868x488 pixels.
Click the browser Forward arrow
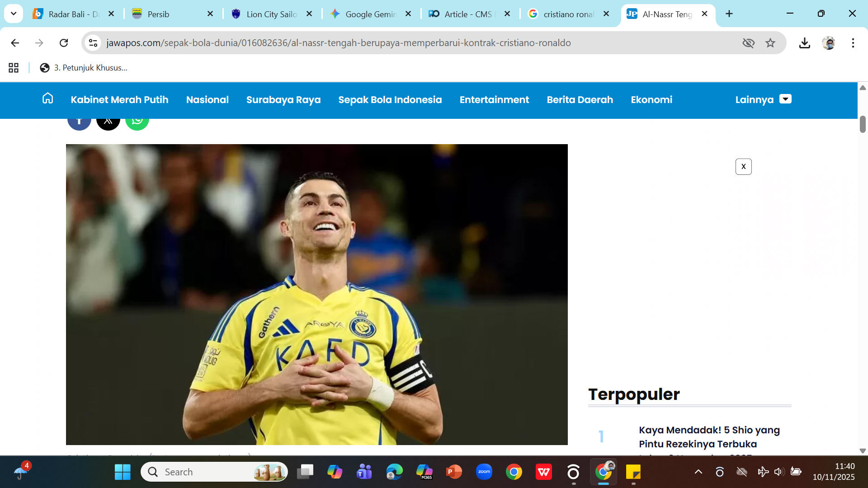(x=39, y=43)
